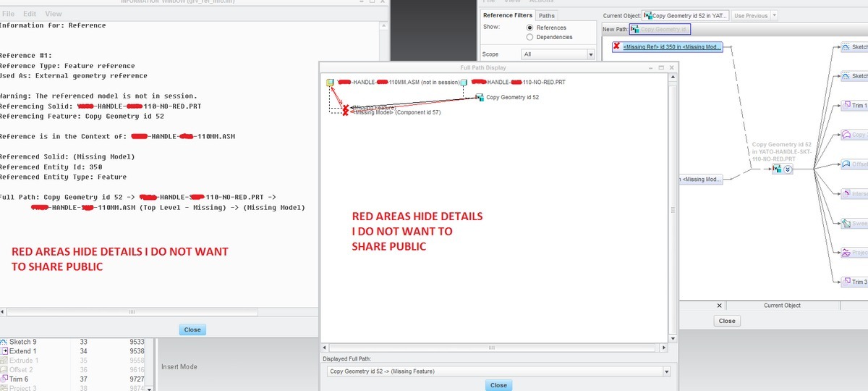
Task: Select Sketch 9 in model tree
Action: click(23, 342)
